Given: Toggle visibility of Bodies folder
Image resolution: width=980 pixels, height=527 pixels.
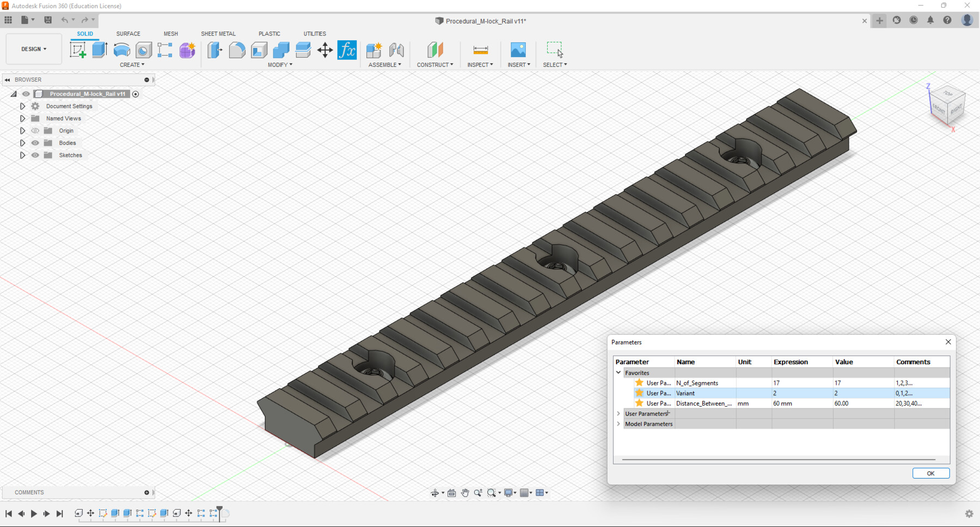Looking at the screenshot, I should (35, 143).
